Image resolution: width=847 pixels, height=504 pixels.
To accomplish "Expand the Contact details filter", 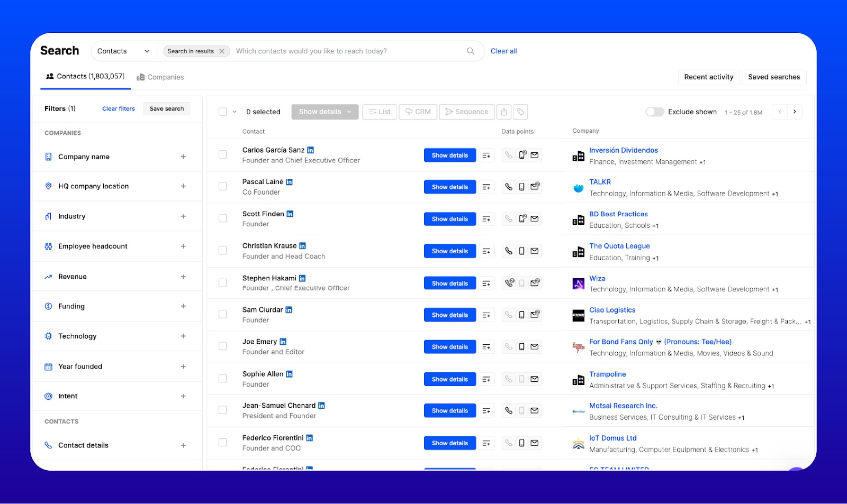I will 183,445.
